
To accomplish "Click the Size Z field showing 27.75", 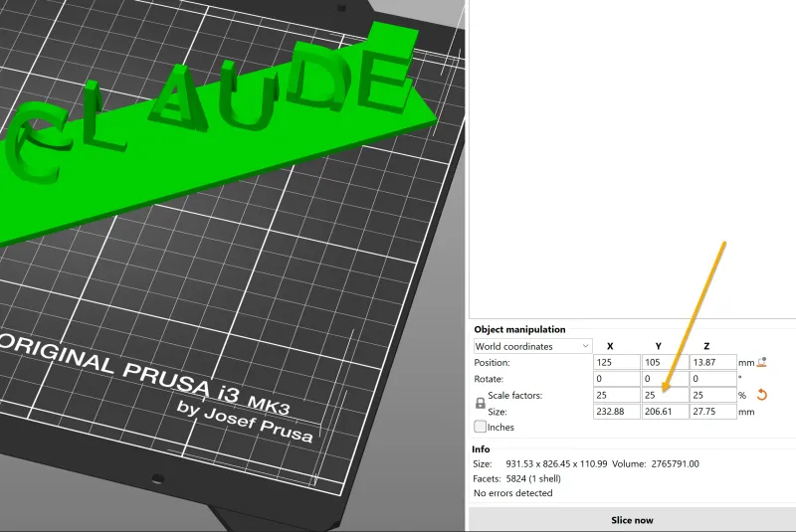I will (712, 412).
